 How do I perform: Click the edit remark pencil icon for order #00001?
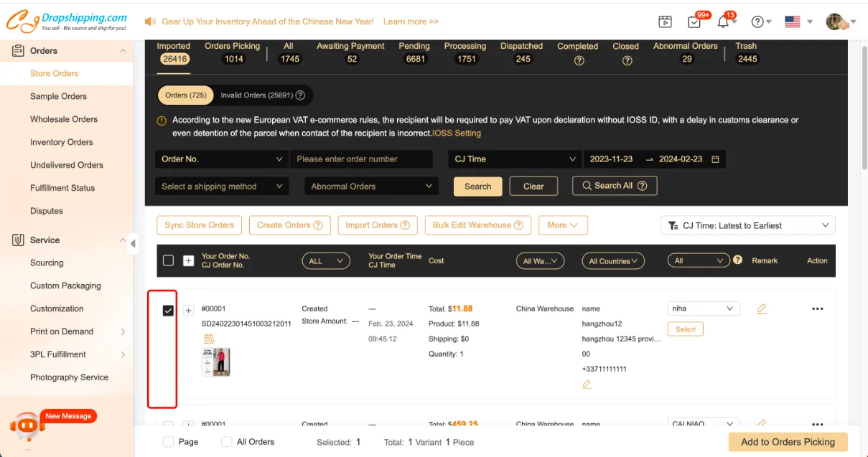click(x=762, y=308)
